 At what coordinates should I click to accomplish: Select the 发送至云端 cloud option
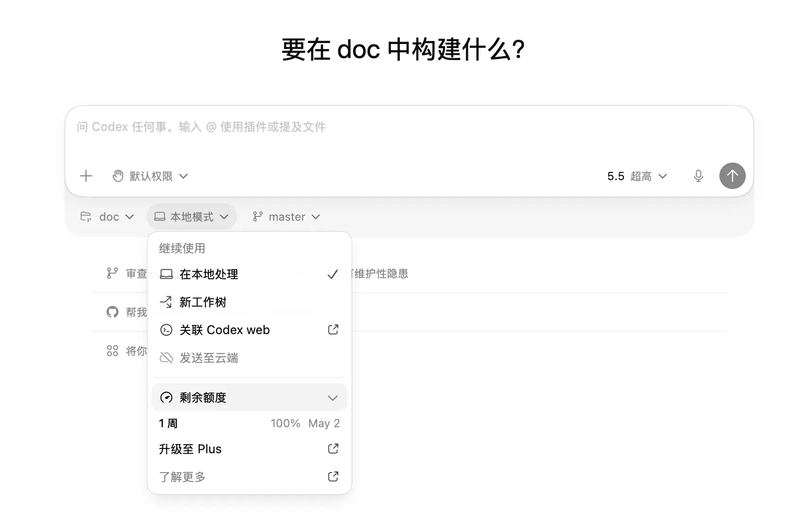coord(208,358)
